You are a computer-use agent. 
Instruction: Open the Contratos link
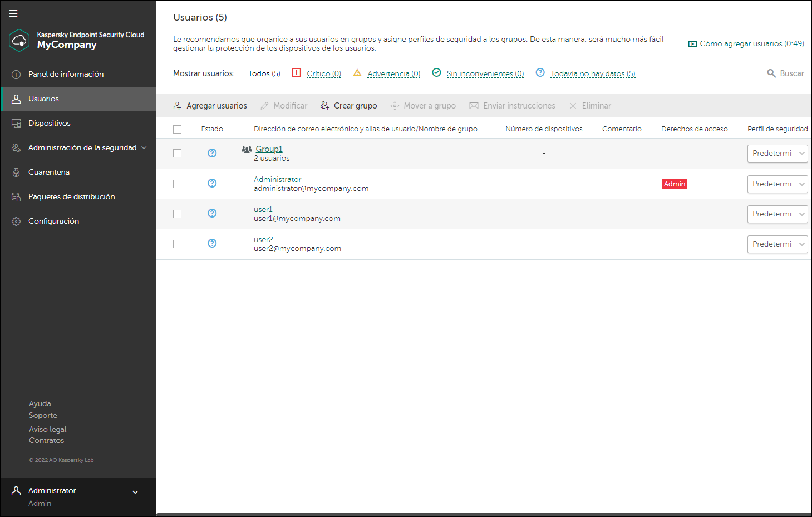pyautogui.click(x=47, y=440)
